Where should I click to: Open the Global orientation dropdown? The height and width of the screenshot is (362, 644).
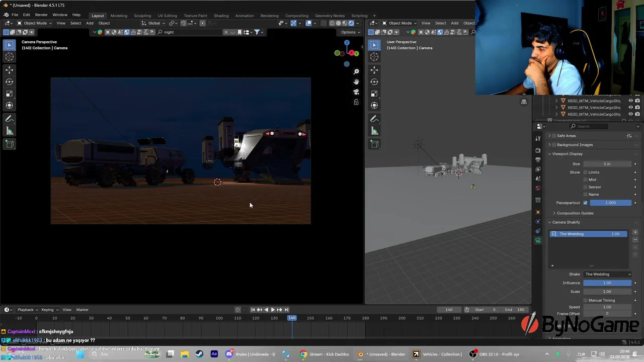153,23
